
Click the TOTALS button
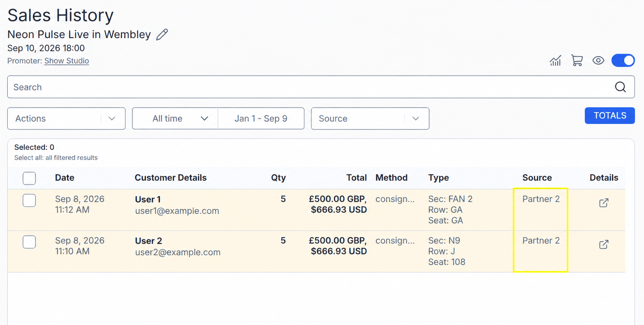pos(609,116)
